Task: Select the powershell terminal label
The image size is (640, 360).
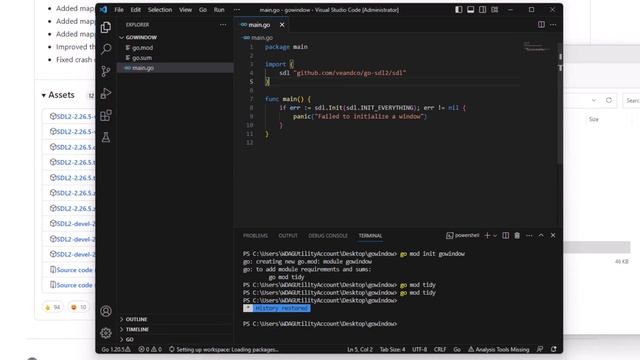Action: pos(462,236)
